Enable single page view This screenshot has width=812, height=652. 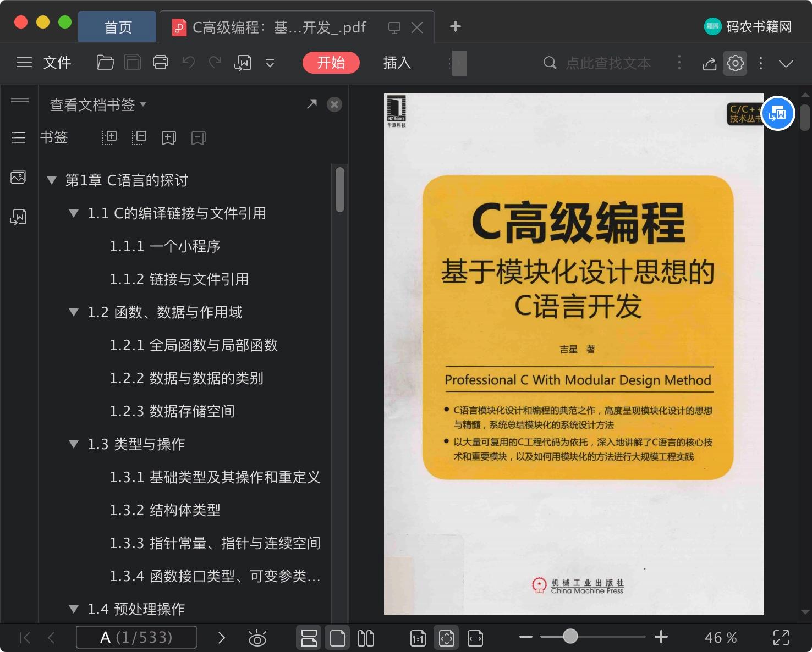338,638
